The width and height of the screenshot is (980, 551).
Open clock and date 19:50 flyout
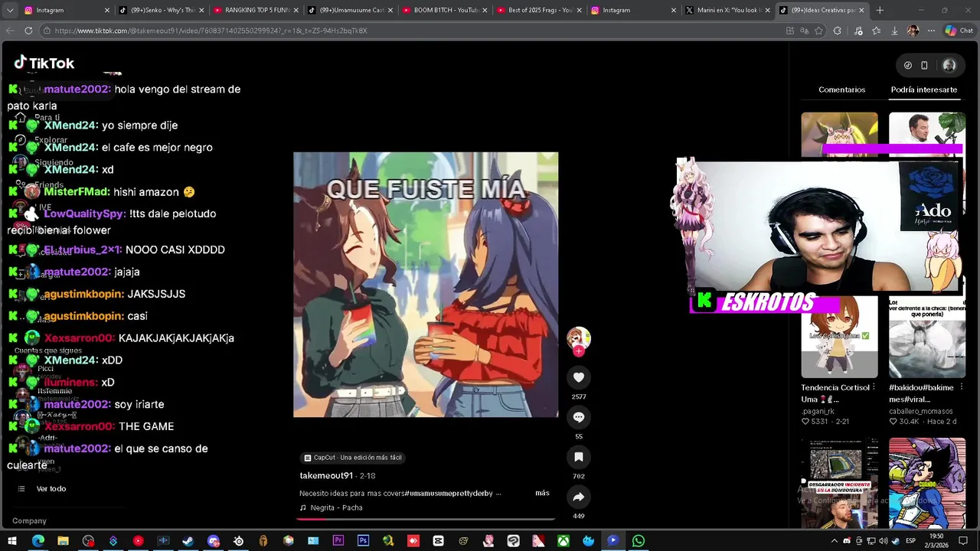click(x=937, y=541)
